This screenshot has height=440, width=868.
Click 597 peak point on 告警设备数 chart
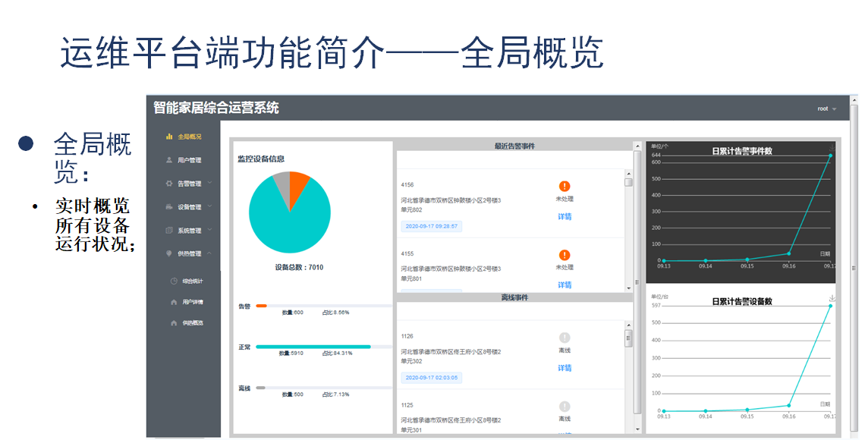pos(830,306)
